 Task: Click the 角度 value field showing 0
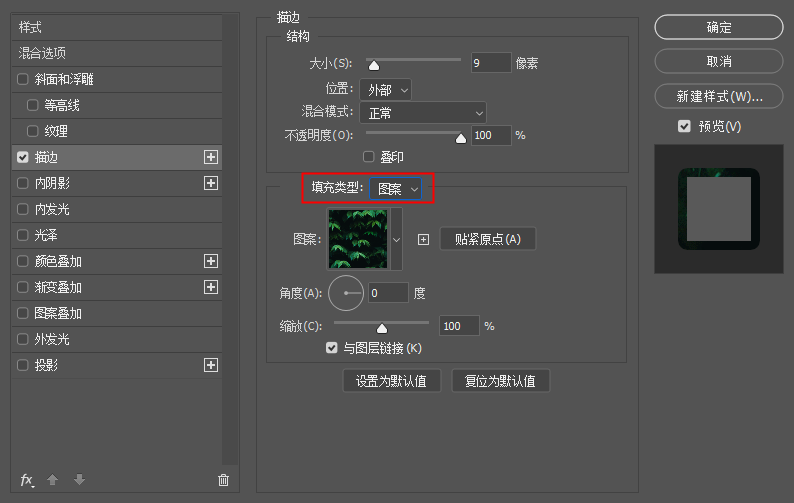click(388, 293)
